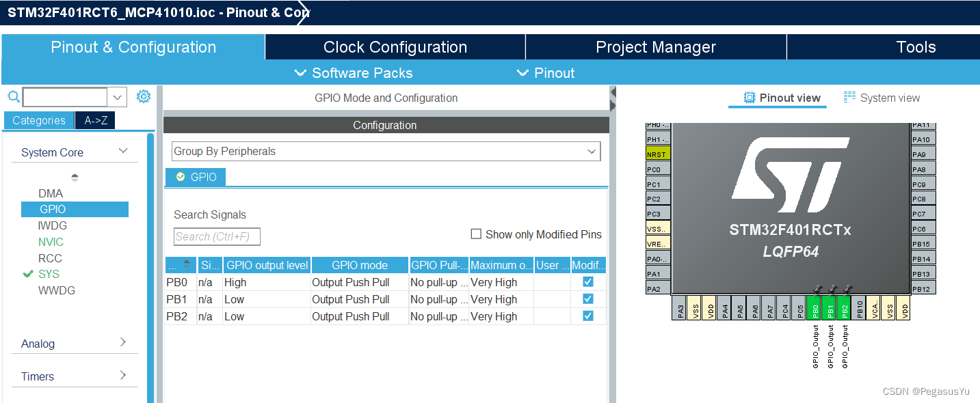Open the Pinout dropdown menu
The height and width of the screenshot is (403, 980).
pos(546,73)
